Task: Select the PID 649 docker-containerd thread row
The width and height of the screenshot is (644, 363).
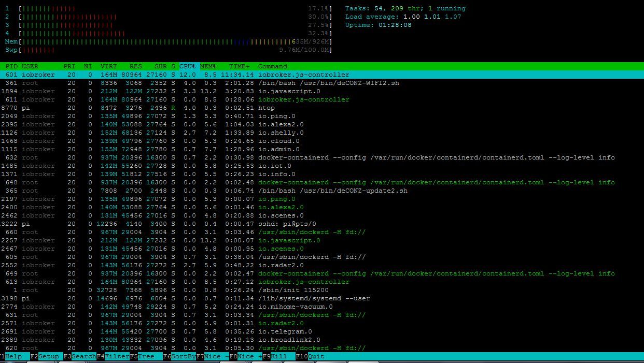Action: coord(322,273)
